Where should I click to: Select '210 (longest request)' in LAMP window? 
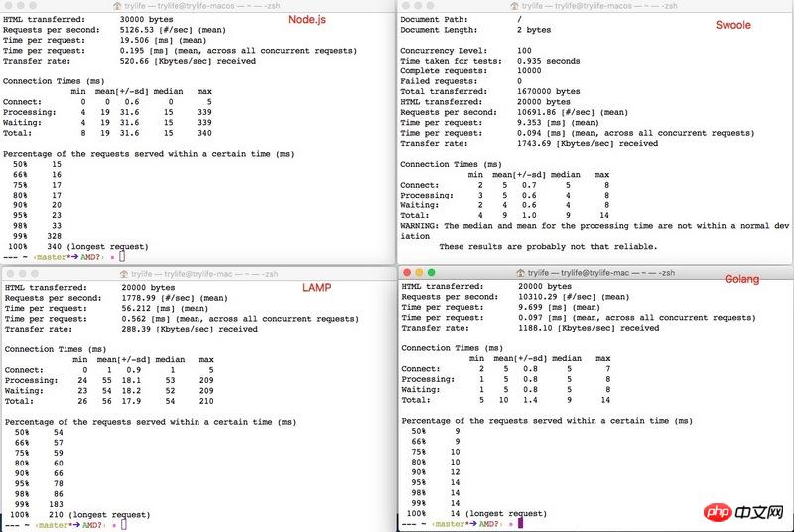tap(100, 515)
